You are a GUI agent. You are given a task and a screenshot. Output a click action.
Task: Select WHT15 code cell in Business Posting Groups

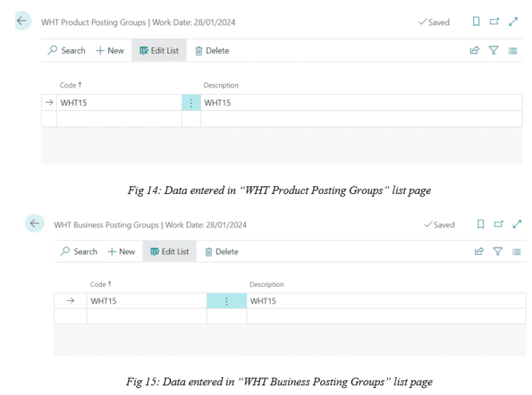point(147,301)
